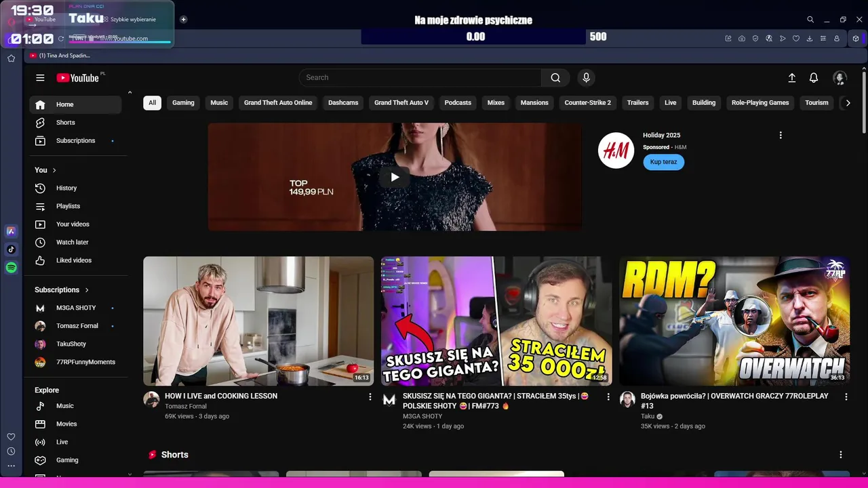This screenshot has width=868, height=488.
Task: Open Shorts in the left menu
Action: click(x=75, y=123)
